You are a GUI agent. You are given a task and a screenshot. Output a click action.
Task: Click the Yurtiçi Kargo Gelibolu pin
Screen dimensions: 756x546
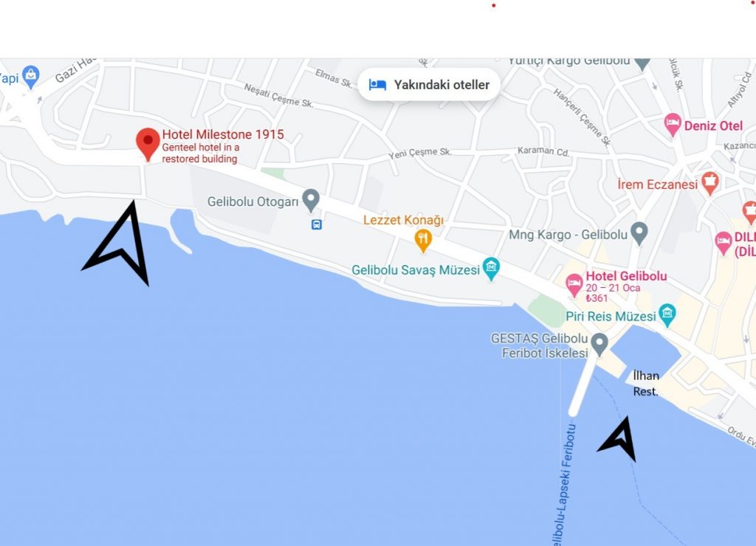642,63
